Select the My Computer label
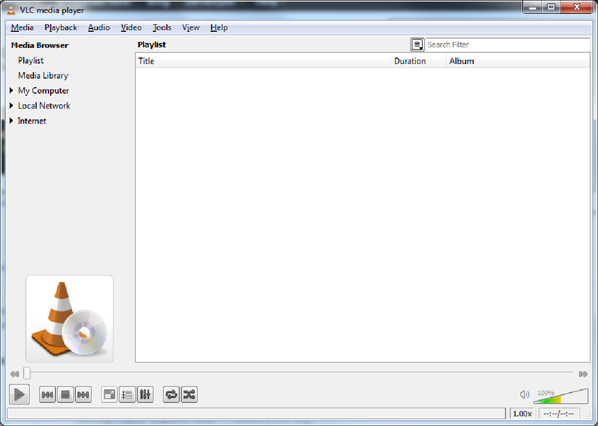Image resolution: width=598 pixels, height=426 pixels. pos(43,91)
